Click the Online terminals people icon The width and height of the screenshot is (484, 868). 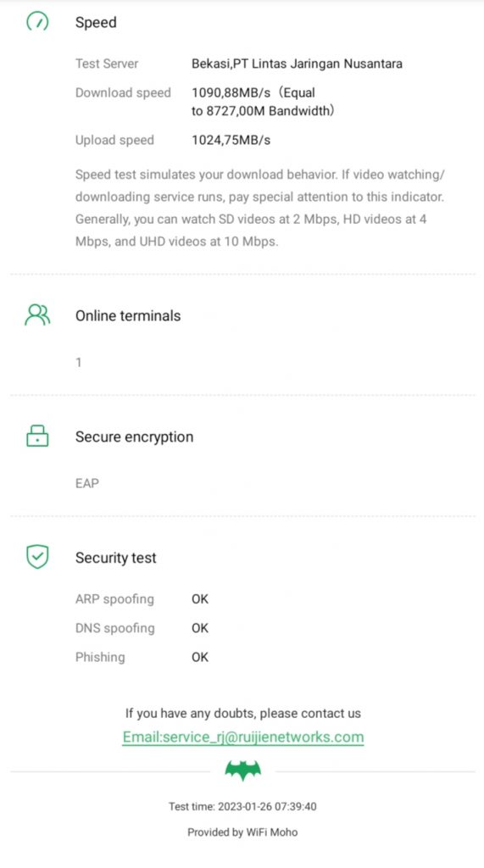37,315
